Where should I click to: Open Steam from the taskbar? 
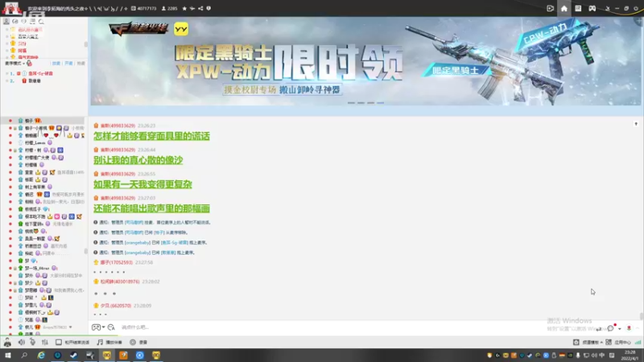(74, 355)
